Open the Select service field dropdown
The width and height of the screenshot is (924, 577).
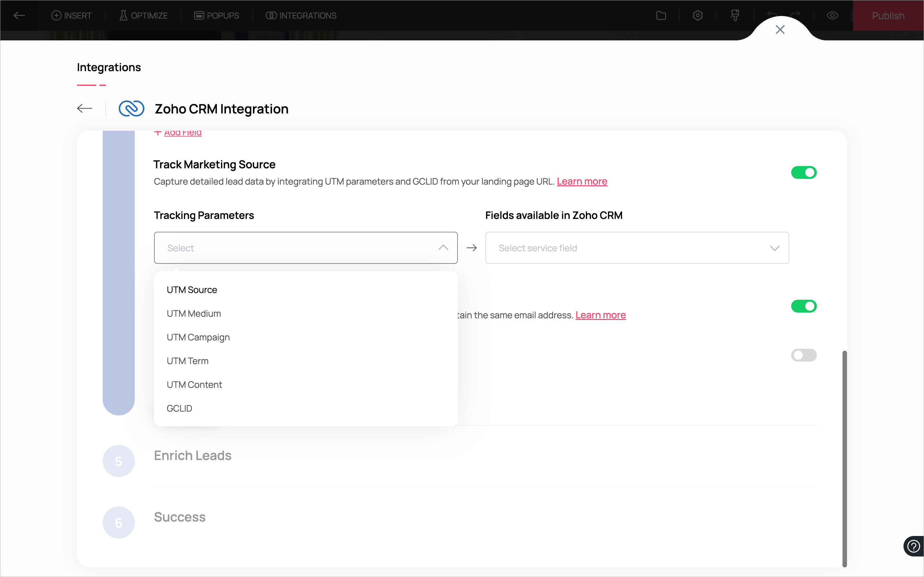637,248
